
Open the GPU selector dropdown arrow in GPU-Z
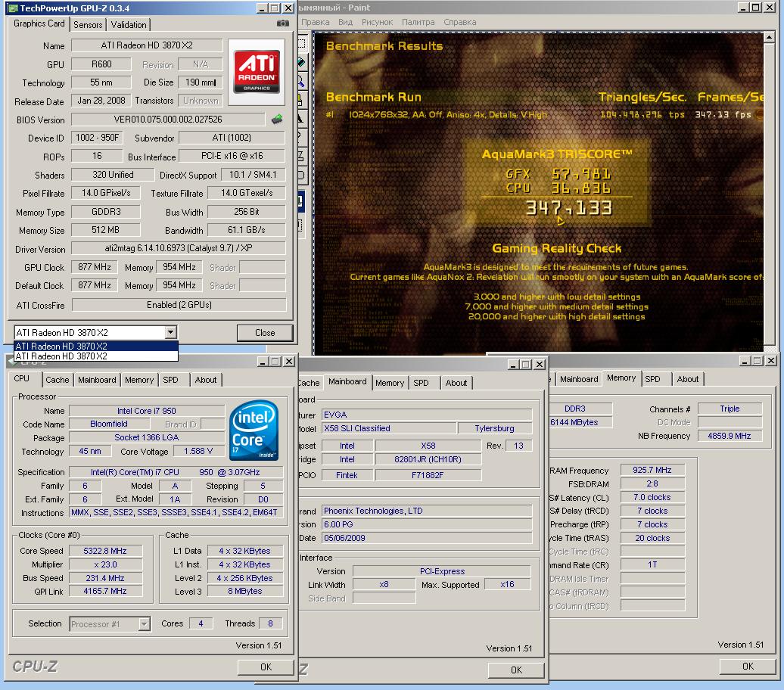coord(170,332)
